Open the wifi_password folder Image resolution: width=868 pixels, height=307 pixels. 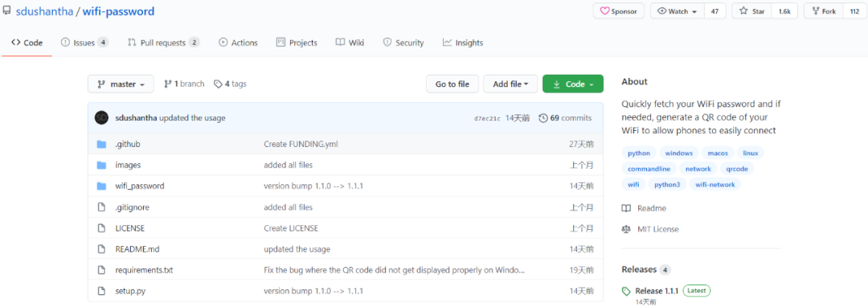[140, 186]
